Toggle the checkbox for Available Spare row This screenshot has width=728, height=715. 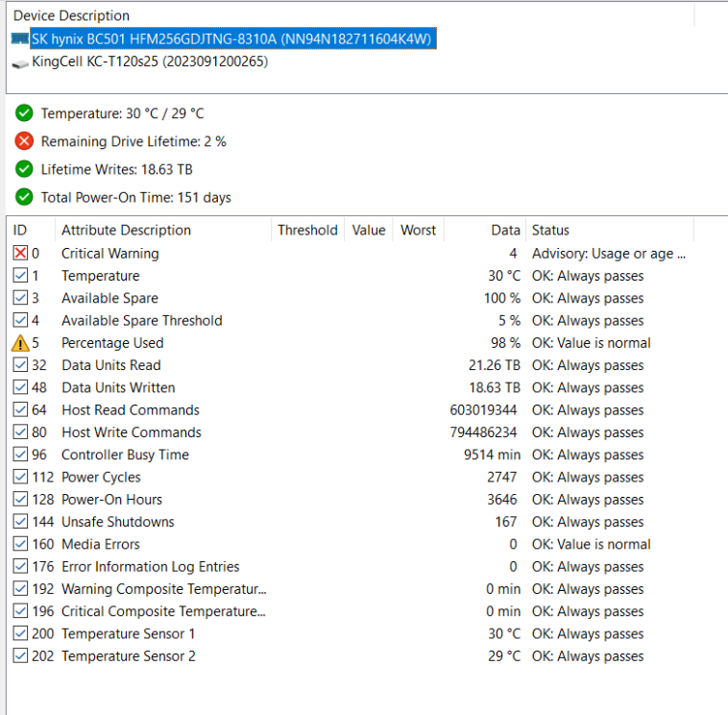pyautogui.click(x=20, y=298)
